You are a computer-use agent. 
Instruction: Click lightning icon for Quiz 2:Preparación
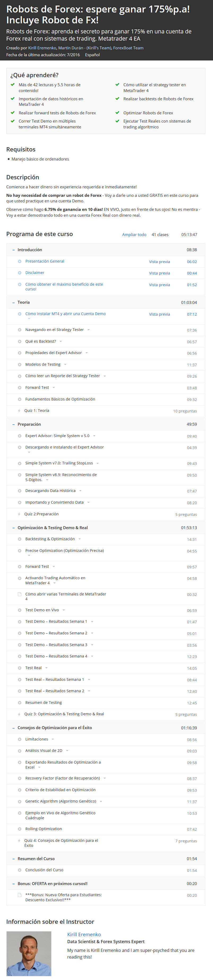pyautogui.click(x=19, y=514)
